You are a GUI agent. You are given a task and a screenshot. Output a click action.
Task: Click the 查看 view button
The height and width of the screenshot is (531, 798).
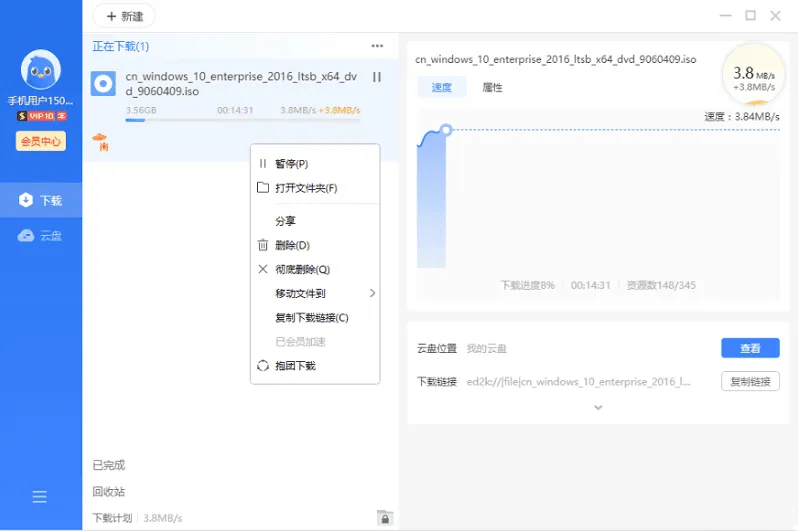point(750,348)
